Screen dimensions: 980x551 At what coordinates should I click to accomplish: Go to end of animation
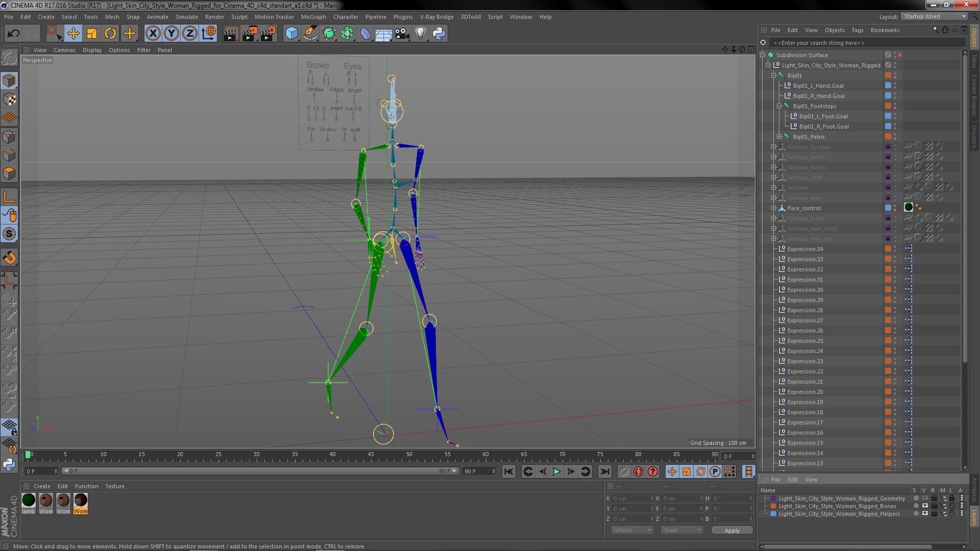[x=604, y=472]
